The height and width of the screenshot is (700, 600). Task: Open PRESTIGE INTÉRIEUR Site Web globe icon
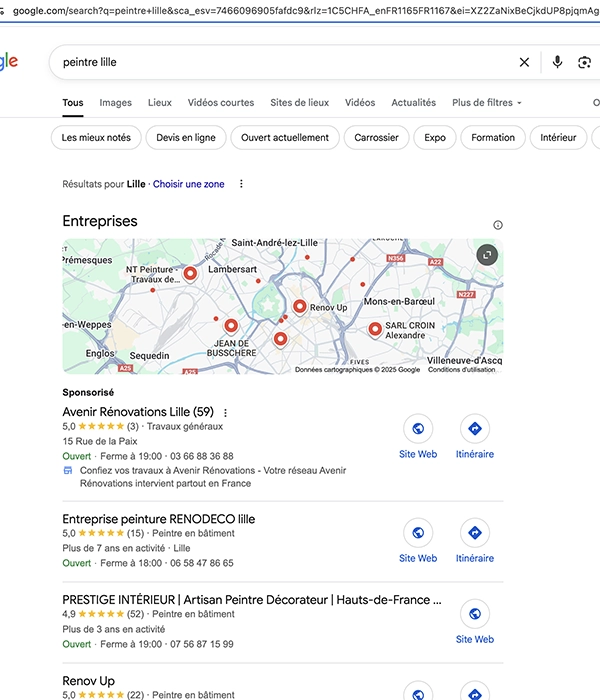pyautogui.click(x=475, y=614)
